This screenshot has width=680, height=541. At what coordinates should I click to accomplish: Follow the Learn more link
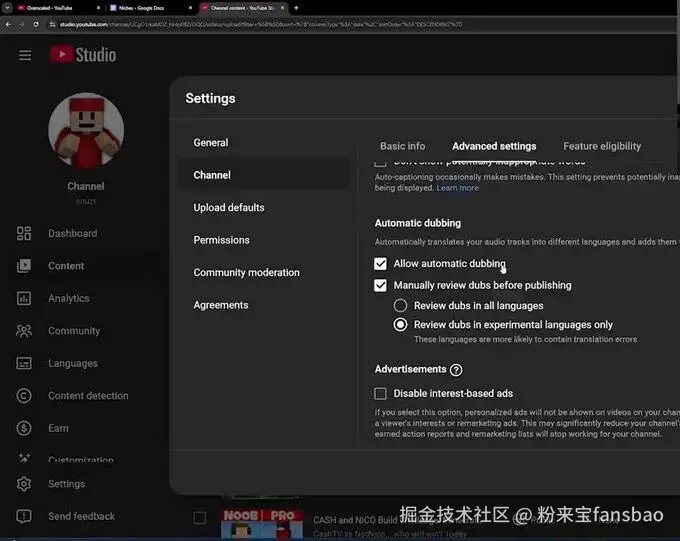pos(457,188)
